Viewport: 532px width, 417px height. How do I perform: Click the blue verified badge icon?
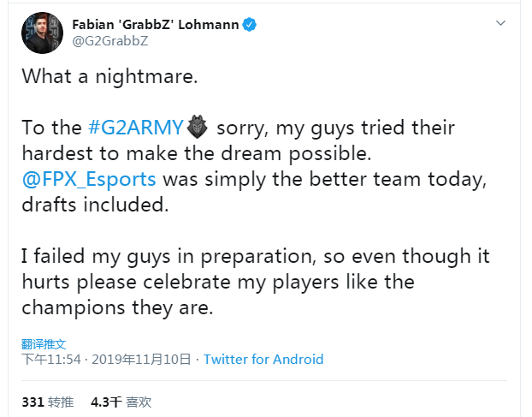[x=250, y=25]
